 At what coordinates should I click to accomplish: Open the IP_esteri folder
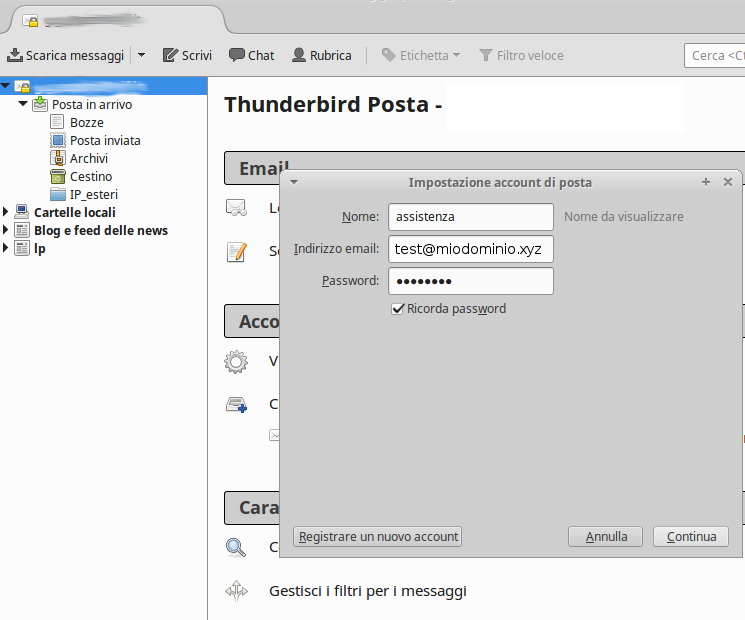pos(93,194)
